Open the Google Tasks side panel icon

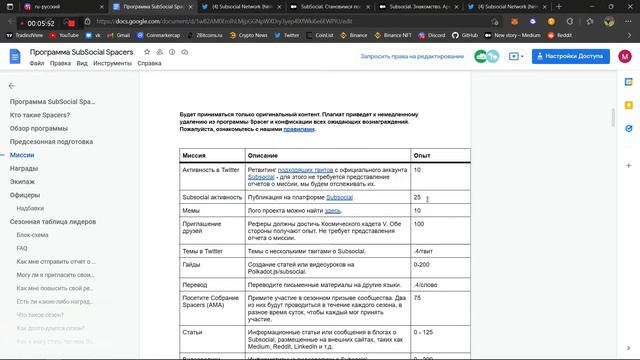(629, 129)
